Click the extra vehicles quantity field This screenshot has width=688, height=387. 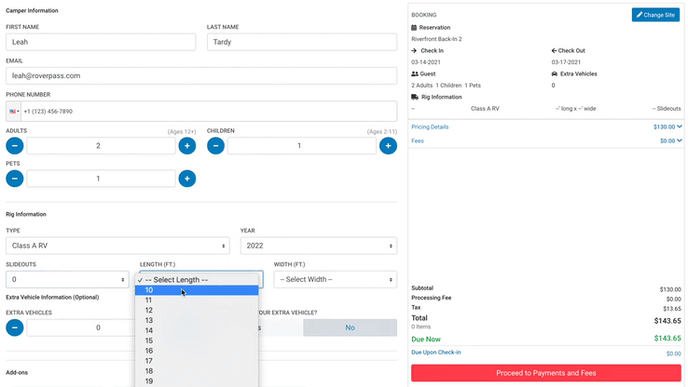(81, 327)
